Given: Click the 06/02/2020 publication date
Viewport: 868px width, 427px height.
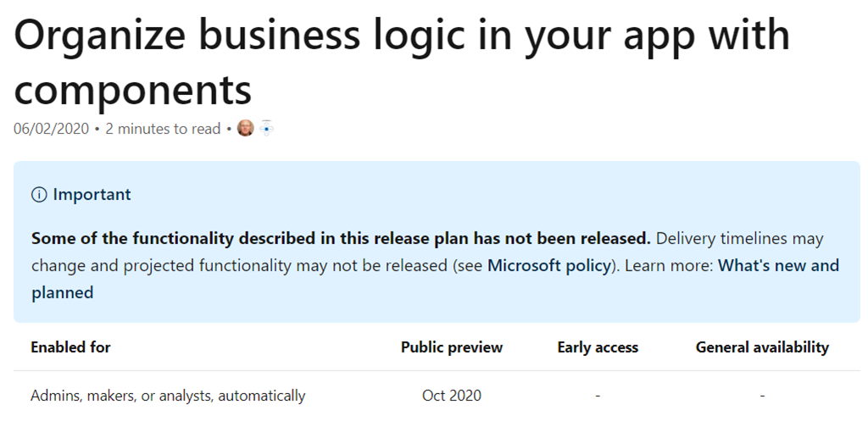Looking at the screenshot, I should tap(51, 129).
